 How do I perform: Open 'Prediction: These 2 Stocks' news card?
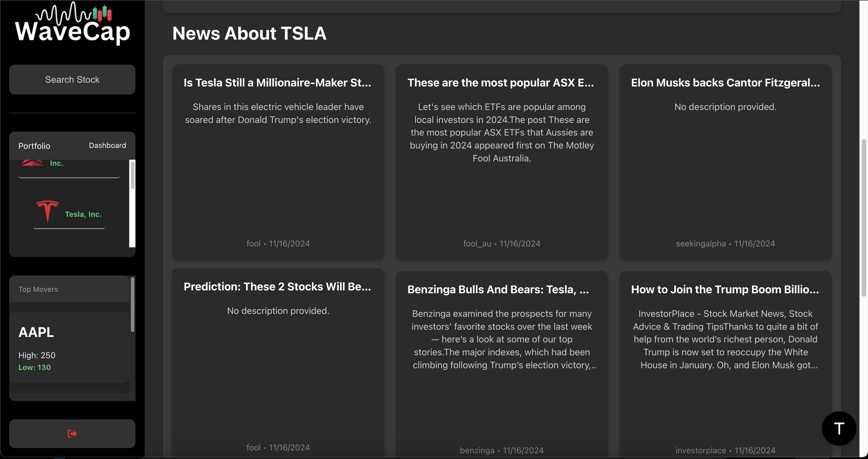coord(278,287)
